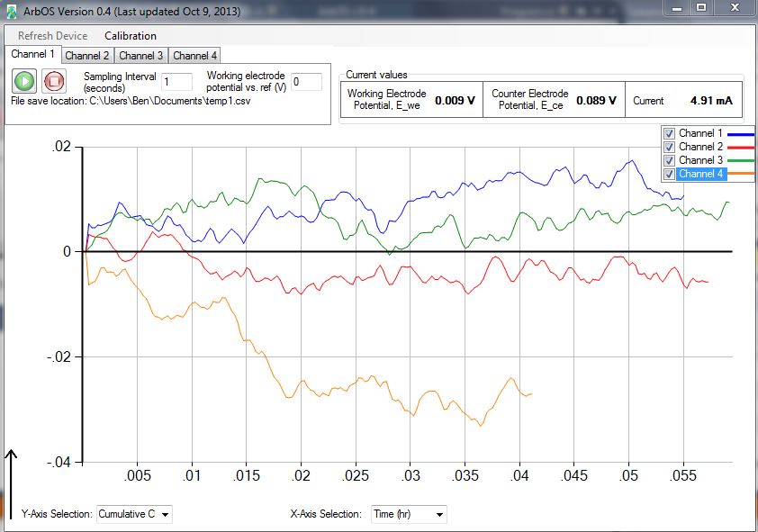Open the Calibration menu
This screenshot has height=532, width=758.
[131, 36]
